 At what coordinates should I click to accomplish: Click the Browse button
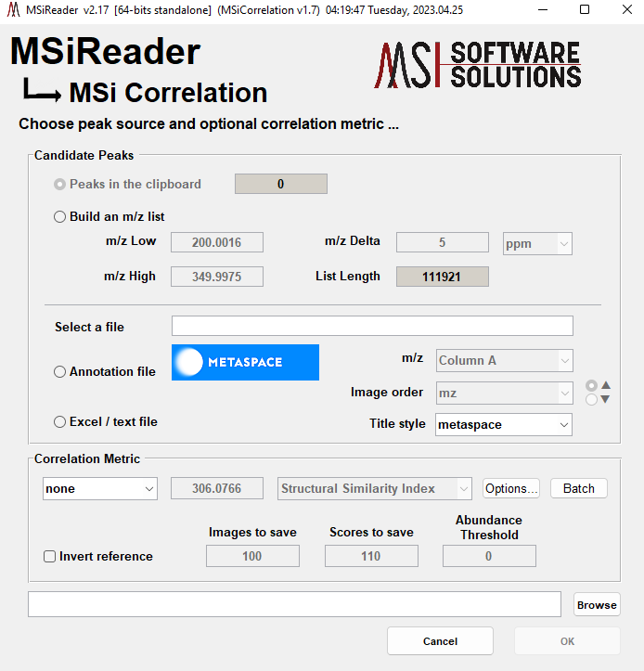click(x=597, y=605)
